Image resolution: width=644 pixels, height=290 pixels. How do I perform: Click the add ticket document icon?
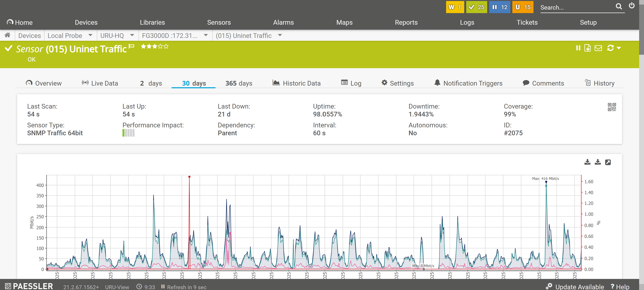click(587, 48)
